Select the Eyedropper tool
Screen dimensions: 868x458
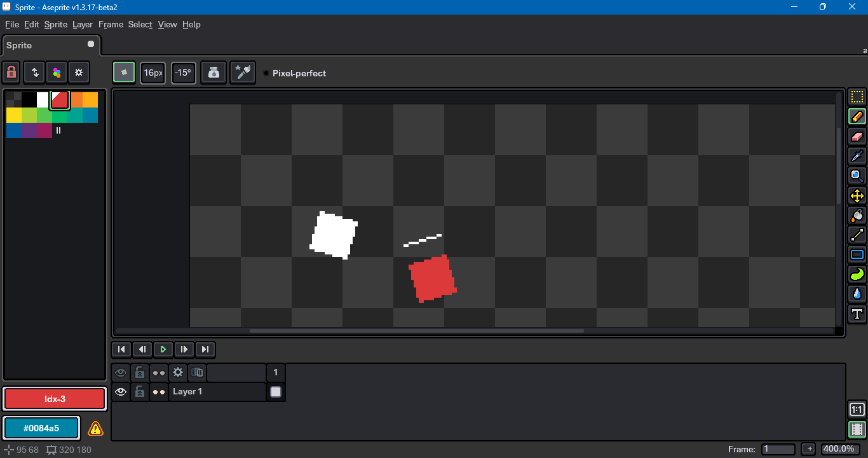tap(857, 156)
